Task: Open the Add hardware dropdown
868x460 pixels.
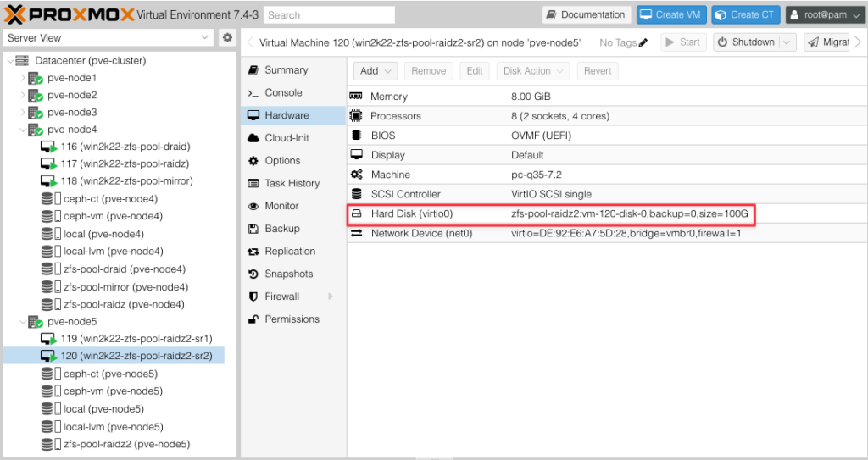Action: click(376, 71)
